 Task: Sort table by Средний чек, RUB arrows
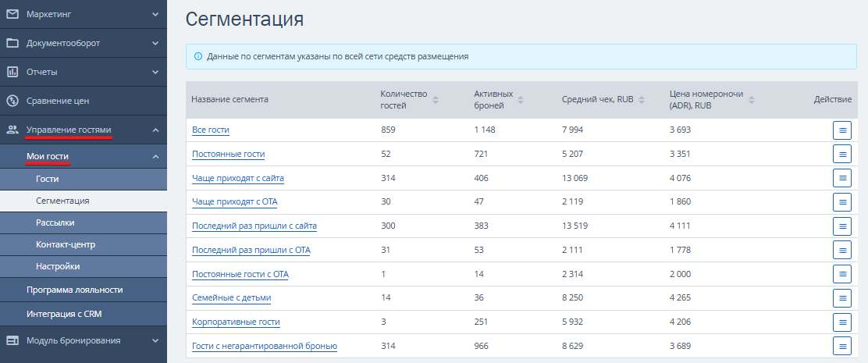(642, 100)
